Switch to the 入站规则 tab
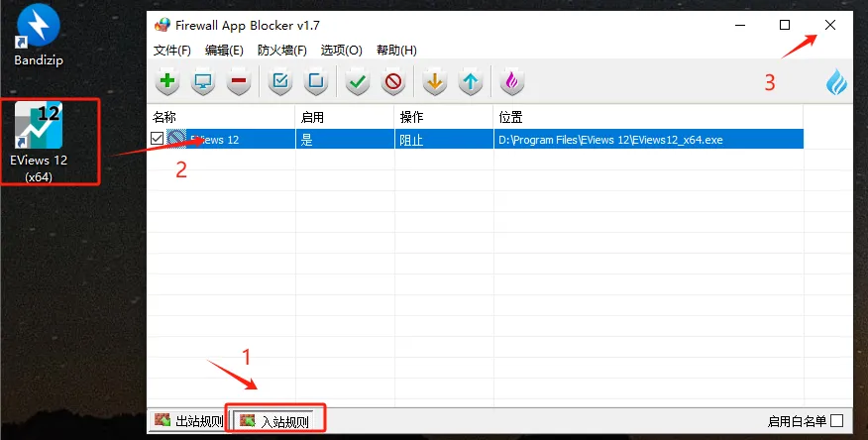This screenshot has width=868, height=440. click(273, 420)
